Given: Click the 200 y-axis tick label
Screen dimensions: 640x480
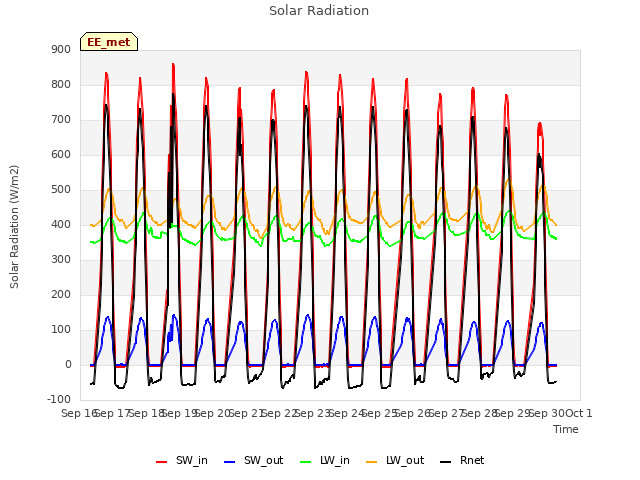Looking at the screenshot, I should pyautogui.click(x=61, y=295).
